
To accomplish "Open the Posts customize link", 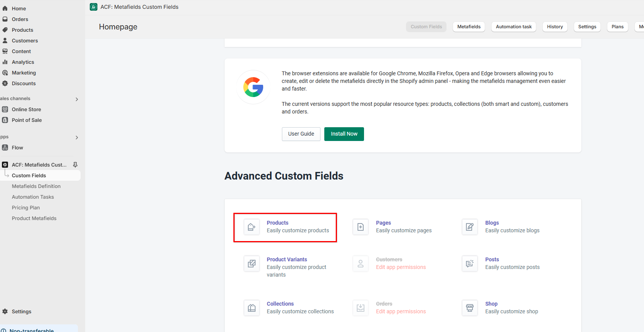I will coord(492,259).
